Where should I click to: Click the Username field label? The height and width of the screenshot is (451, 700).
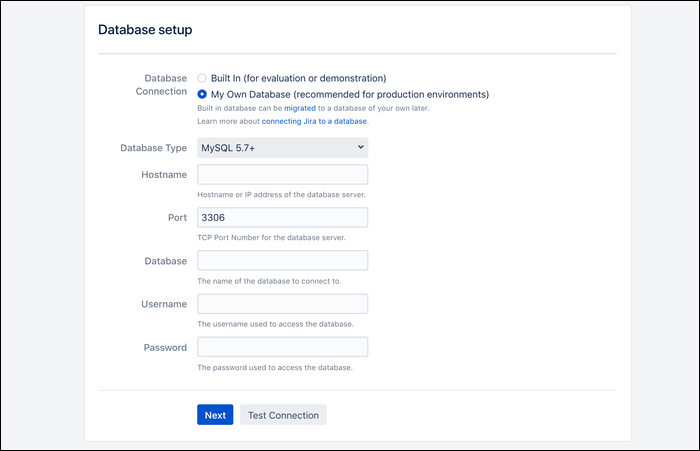click(164, 304)
